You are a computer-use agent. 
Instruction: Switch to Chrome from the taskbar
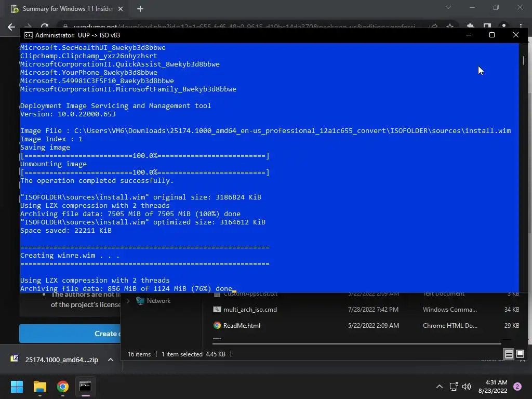62,387
